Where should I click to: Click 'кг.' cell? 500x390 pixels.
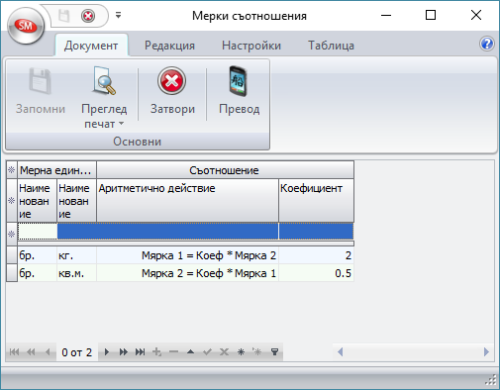click(x=77, y=255)
